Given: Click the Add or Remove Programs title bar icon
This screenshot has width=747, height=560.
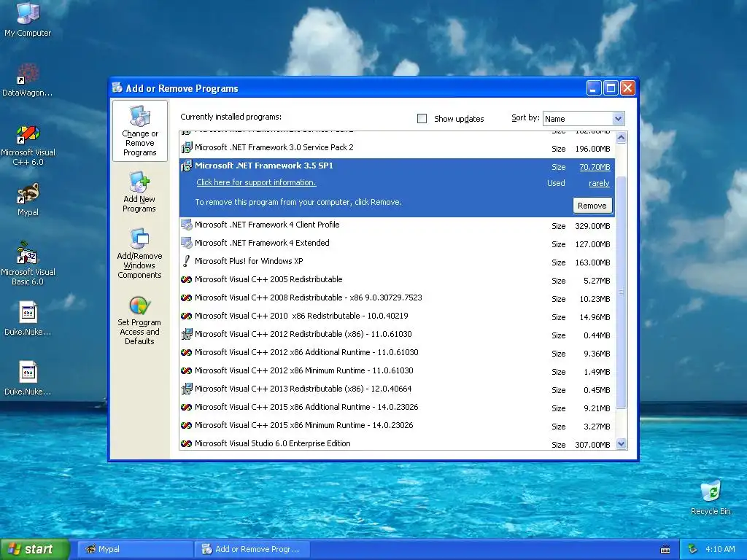Looking at the screenshot, I should pos(117,87).
